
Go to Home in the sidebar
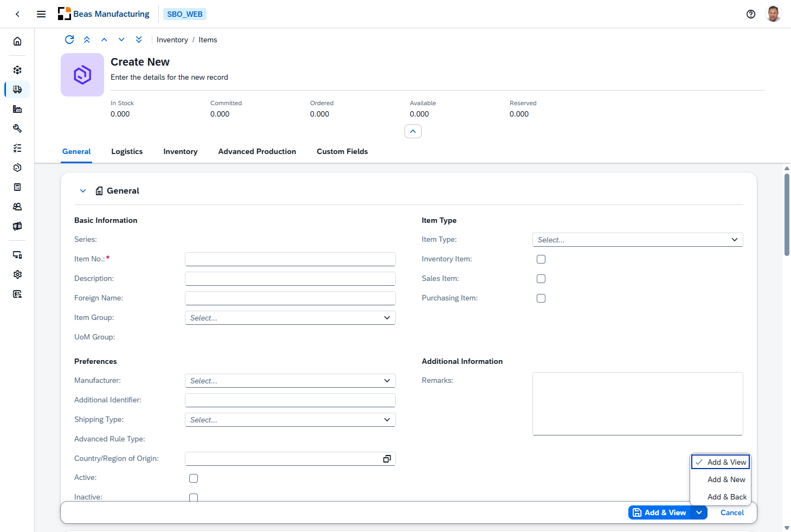[17, 41]
